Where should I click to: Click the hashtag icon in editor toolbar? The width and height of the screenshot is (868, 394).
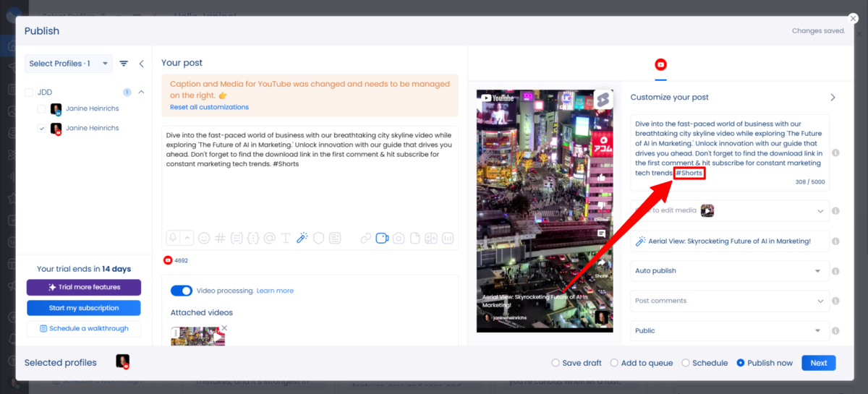click(x=221, y=238)
